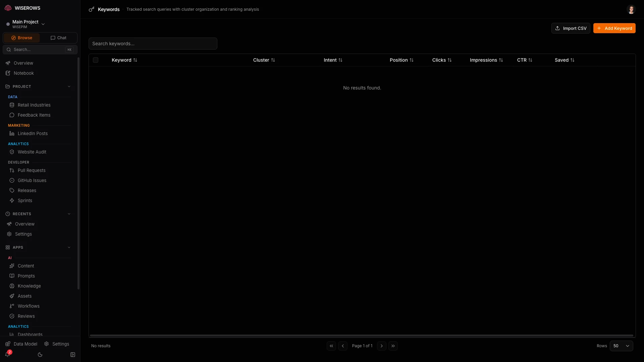Select the Browse tab
644x362 pixels.
[x=21, y=38]
